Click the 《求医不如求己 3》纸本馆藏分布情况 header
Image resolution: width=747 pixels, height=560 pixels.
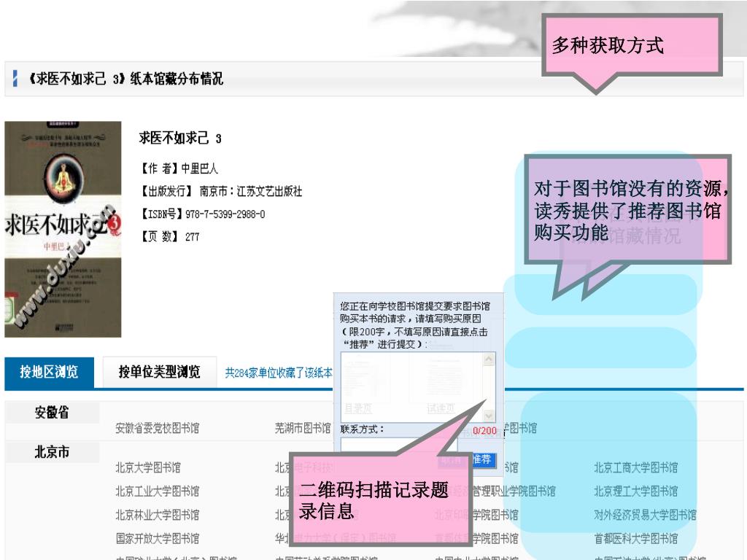[125, 79]
